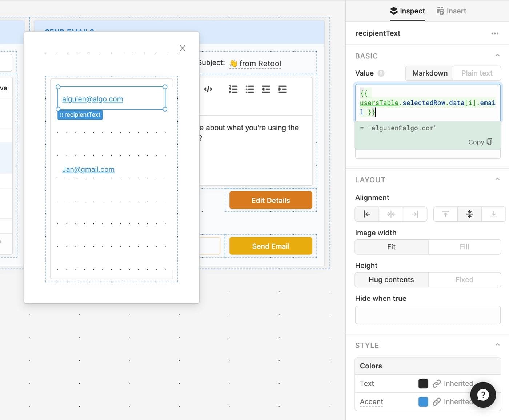Collapse the LAYOUT section
This screenshot has width=509, height=420.
(497, 179)
